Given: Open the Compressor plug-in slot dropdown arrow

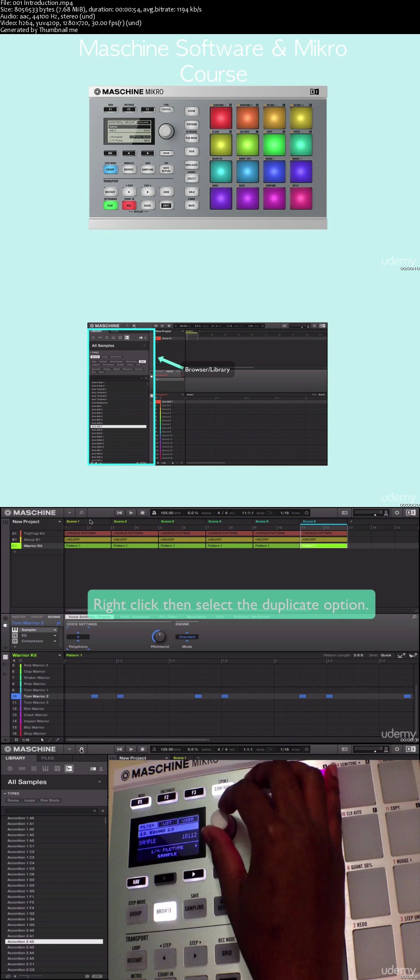Looking at the screenshot, I should click(x=55, y=641).
